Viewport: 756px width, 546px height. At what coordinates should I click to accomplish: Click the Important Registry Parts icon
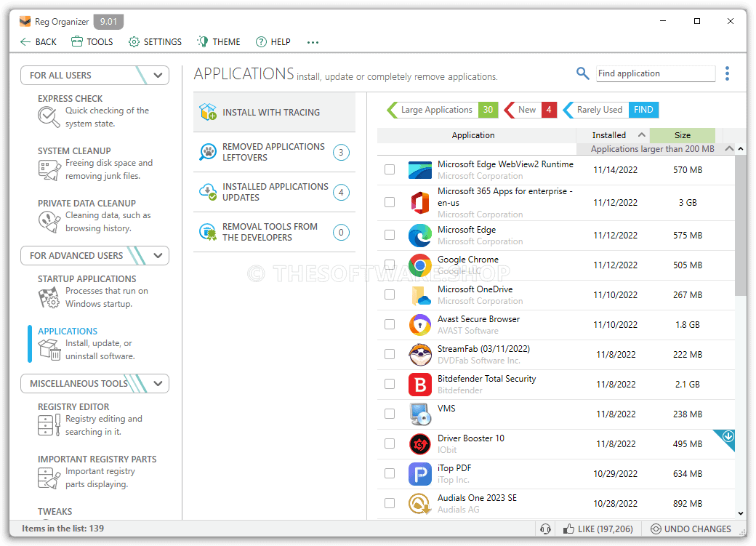(x=49, y=478)
